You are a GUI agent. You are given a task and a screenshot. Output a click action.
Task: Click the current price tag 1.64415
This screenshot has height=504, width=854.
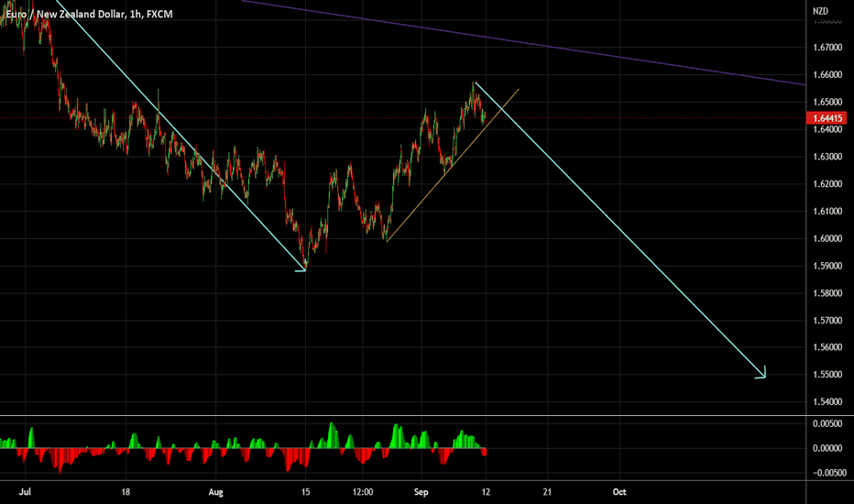[x=827, y=118]
